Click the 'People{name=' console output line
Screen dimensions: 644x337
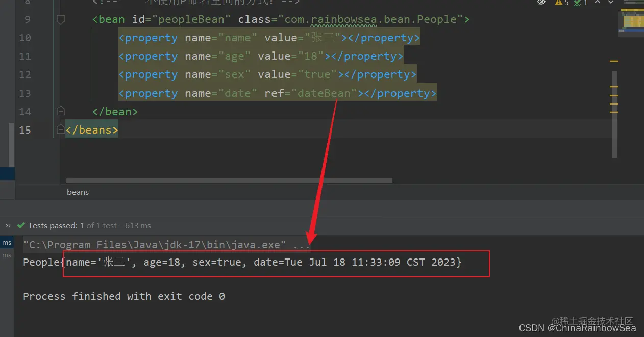pyautogui.click(x=242, y=263)
